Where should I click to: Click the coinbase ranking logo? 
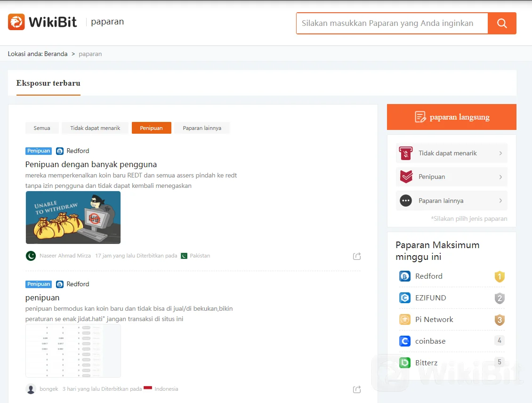tap(405, 341)
